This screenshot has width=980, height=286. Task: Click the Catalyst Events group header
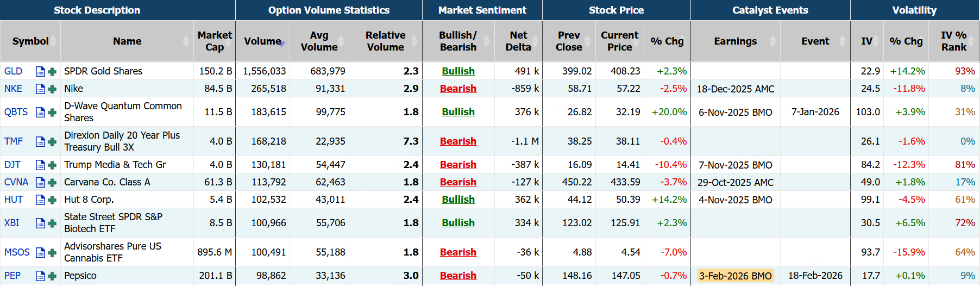tap(770, 10)
